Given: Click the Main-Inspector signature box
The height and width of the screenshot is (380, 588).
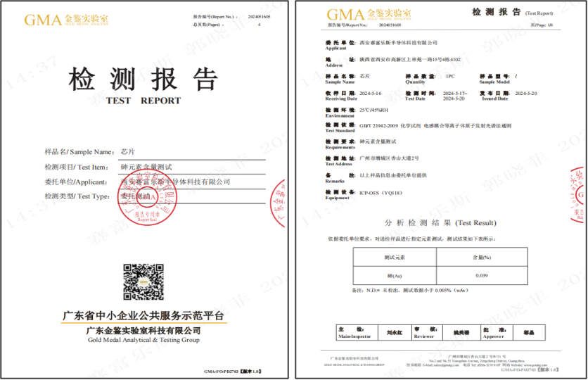Looking at the screenshot, I should (x=390, y=330).
